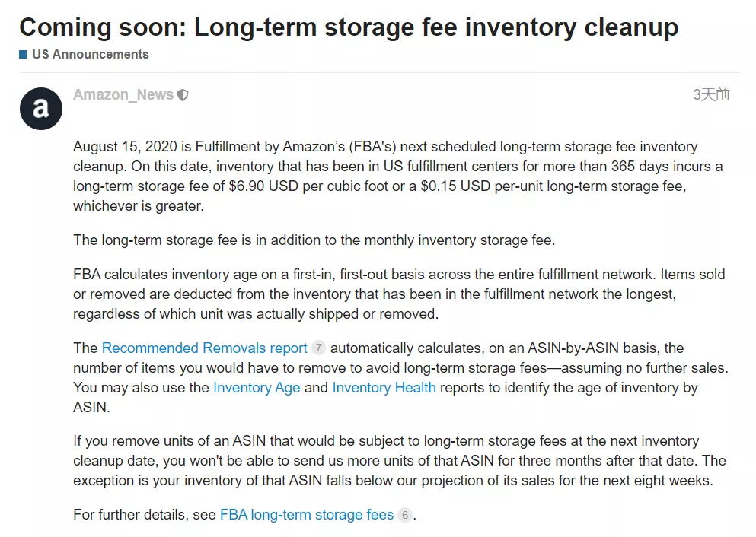Image resolution: width=756 pixels, height=537 pixels.
Task: Click the paragraph starting If you remove units
Action: coord(397,460)
